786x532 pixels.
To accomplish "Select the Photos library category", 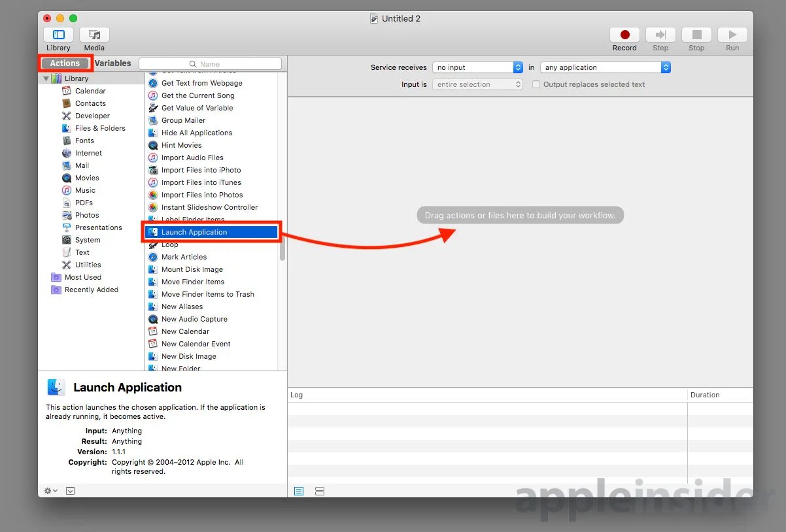I will pyautogui.click(x=87, y=215).
